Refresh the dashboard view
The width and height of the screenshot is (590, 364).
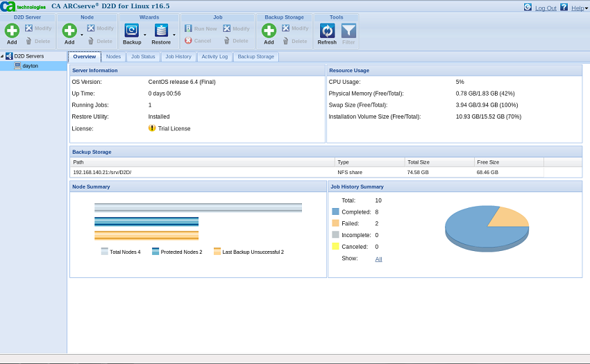[x=327, y=34]
